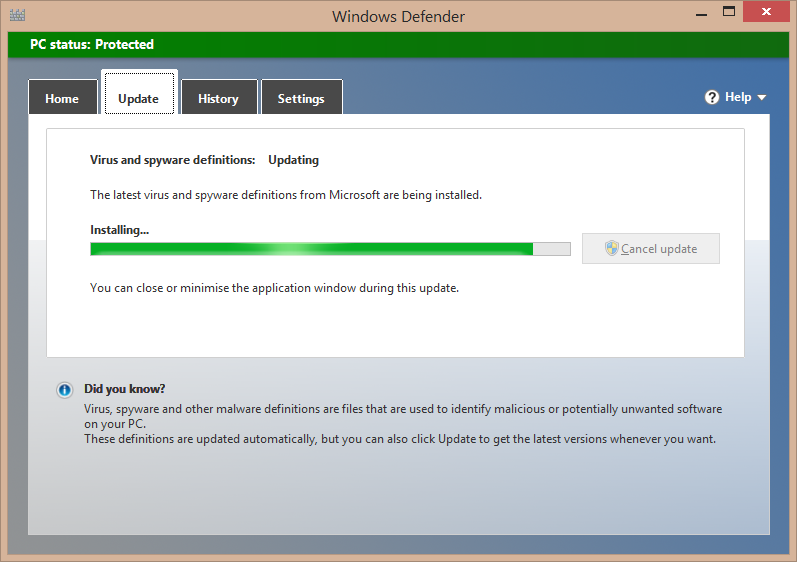Switch to the Home tab
The width and height of the screenshot is (797, 562).
[63, 97]
